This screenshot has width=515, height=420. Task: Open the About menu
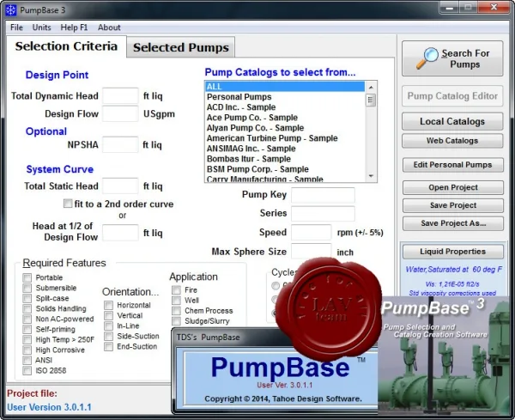click(x=109, y=27)
